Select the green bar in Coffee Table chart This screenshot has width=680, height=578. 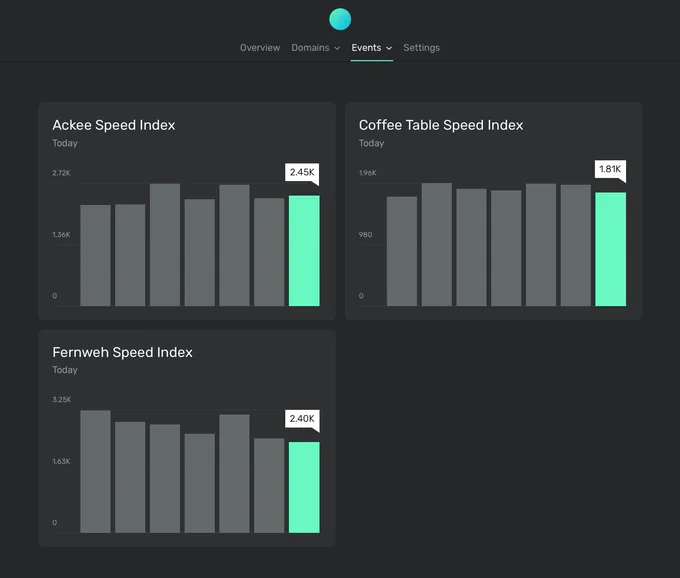tap(611, 249)
